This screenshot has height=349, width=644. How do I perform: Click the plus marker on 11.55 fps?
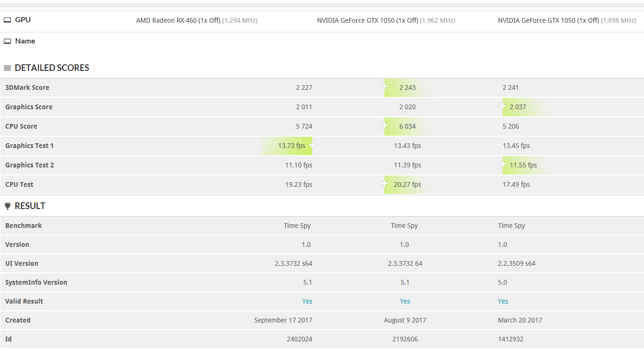pyautogui.click(x=503, y=164)
